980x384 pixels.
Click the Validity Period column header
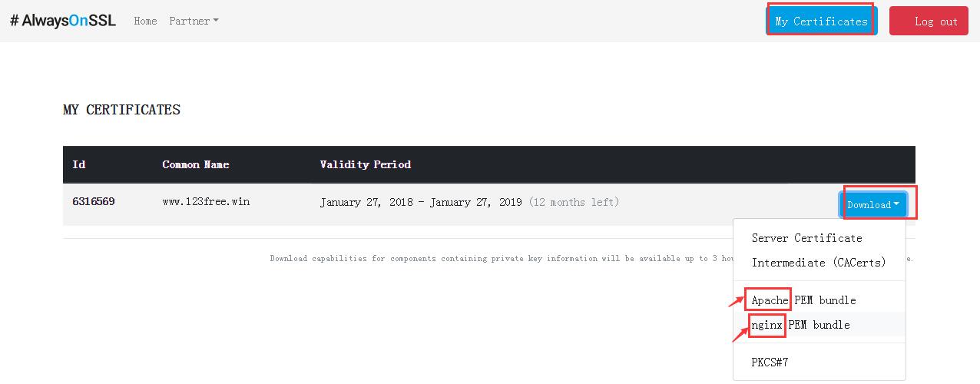point(365,164)
